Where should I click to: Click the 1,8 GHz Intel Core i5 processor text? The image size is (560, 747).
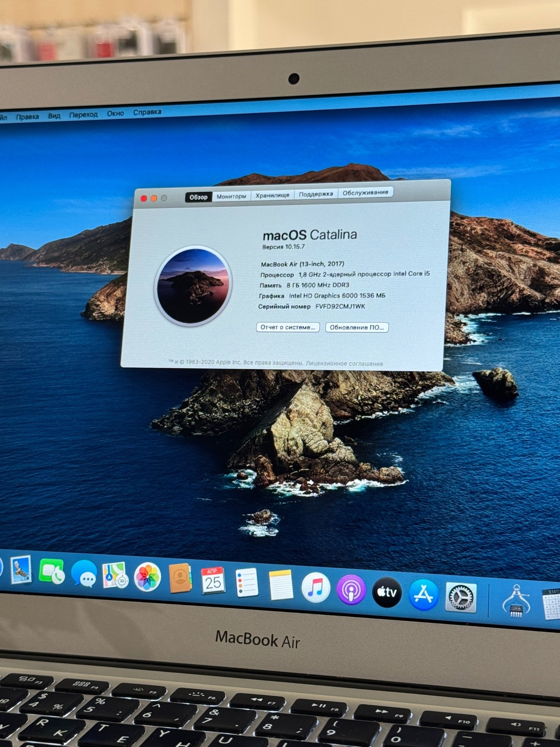pos(364,274)
